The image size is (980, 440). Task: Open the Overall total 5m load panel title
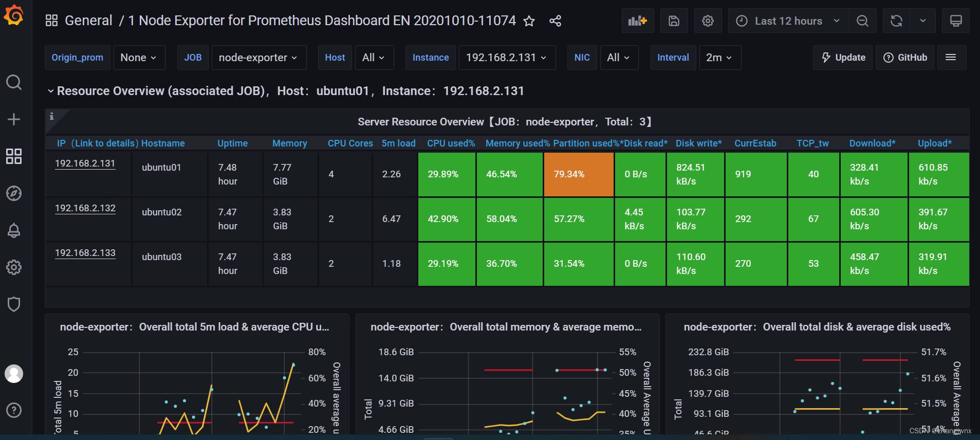point(194,327)
